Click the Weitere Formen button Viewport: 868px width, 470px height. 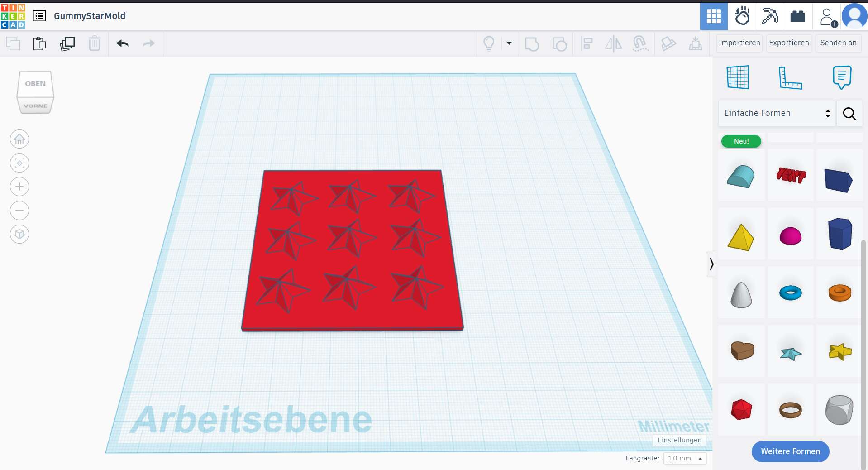790,451
